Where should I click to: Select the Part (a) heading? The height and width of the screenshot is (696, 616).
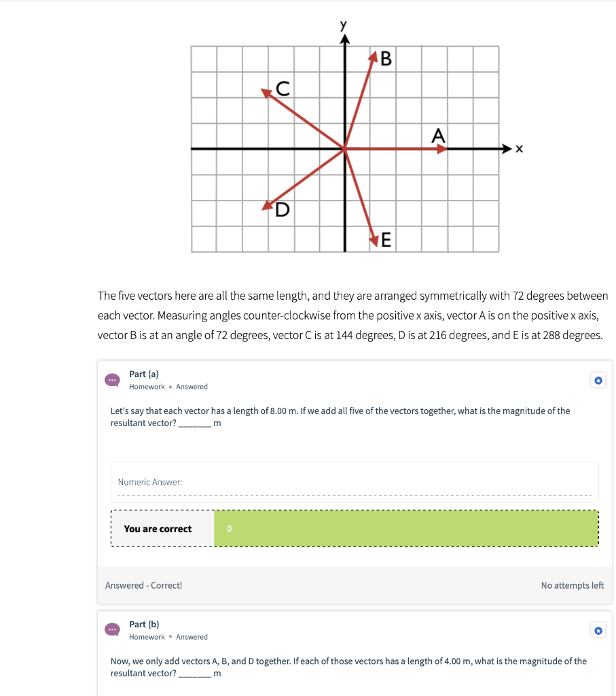click(x=144, y=373)
